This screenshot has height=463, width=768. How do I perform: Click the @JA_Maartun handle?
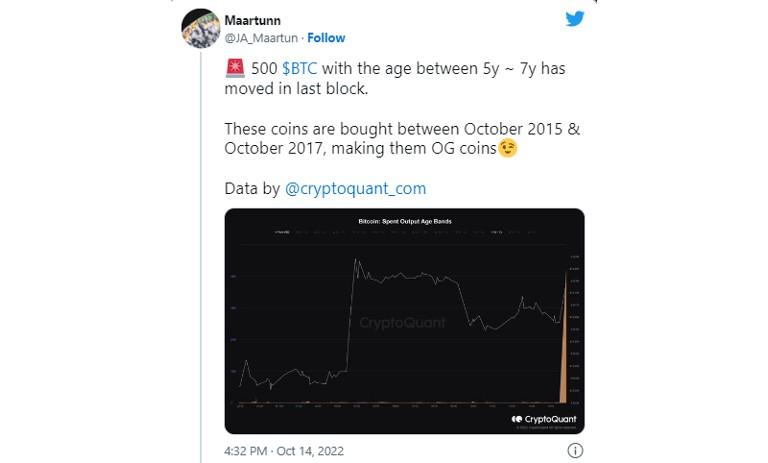(x=260, y=38)
